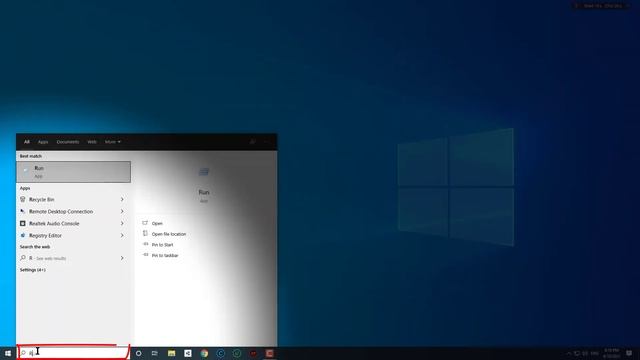The image size is (640, 360).
Task: Open the notification center icon in tray
Action: click(x=629, y=353)
